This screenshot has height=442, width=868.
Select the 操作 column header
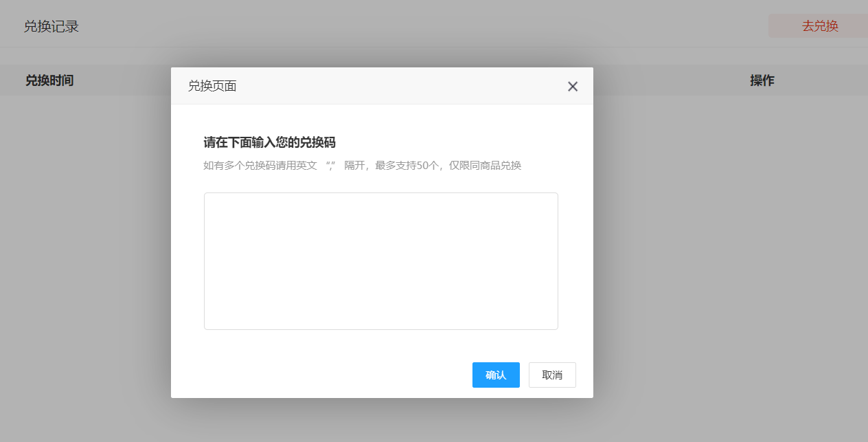tap(762, 80)
